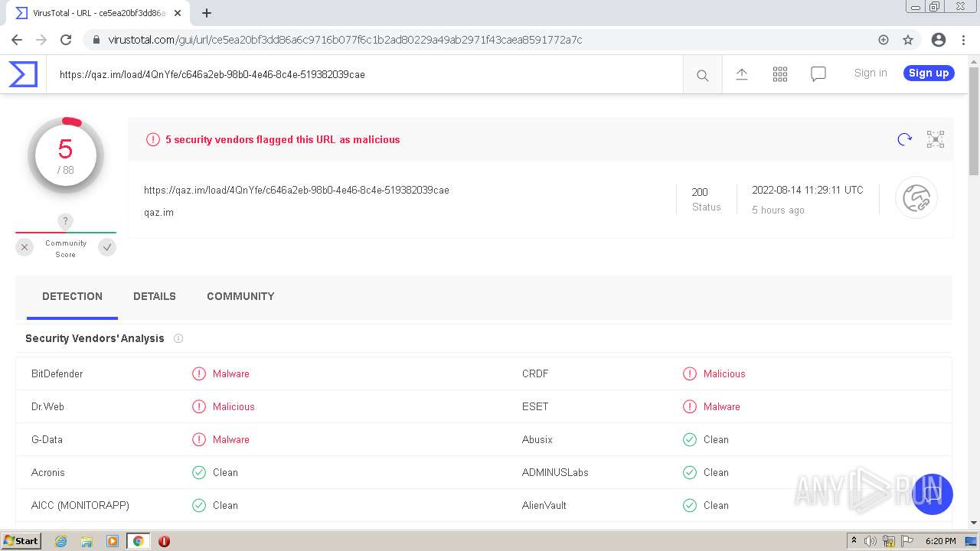Click the network tray icon
This screenshot has height=551, width=980.
click(x=889, y=541)
